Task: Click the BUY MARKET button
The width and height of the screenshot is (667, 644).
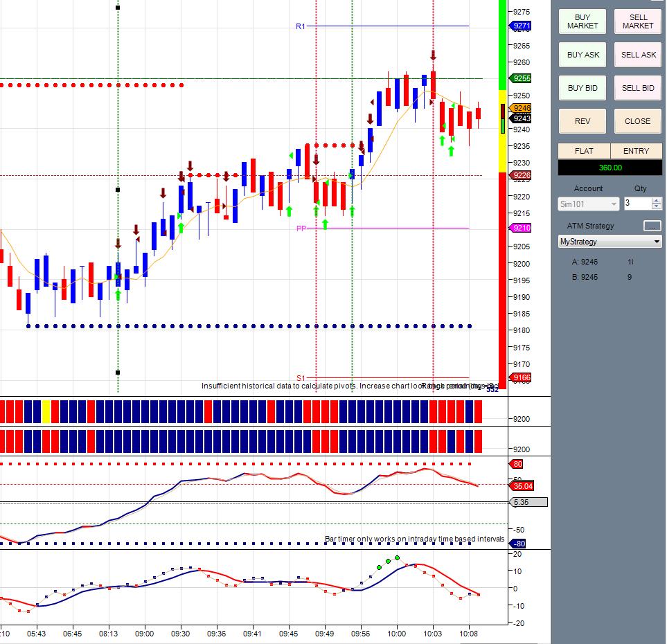Action: (x=582, y=21)
